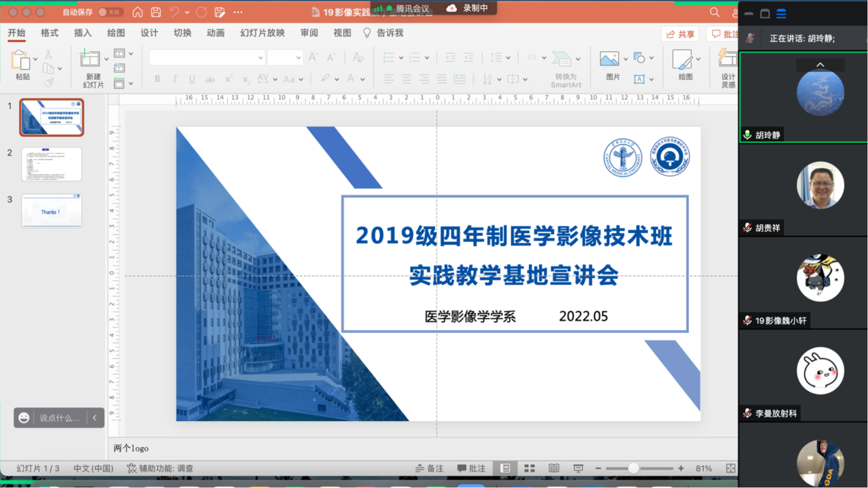868x488 pixels.
Task: Click the save icon in title bar
Action: pyautogui.click(x=156, y=12)
